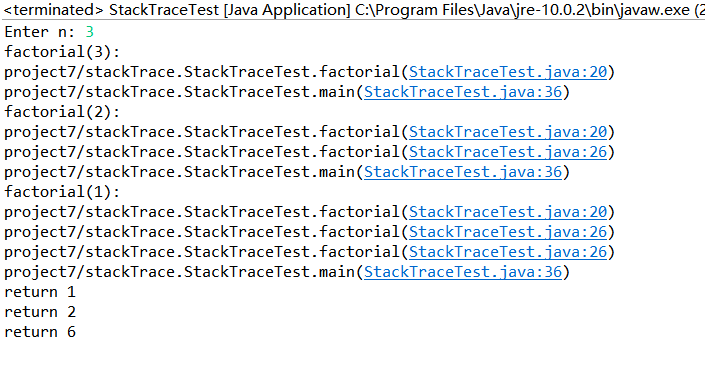Select the 'return 6' output line
705x372 pixels.
click(40, 332)
